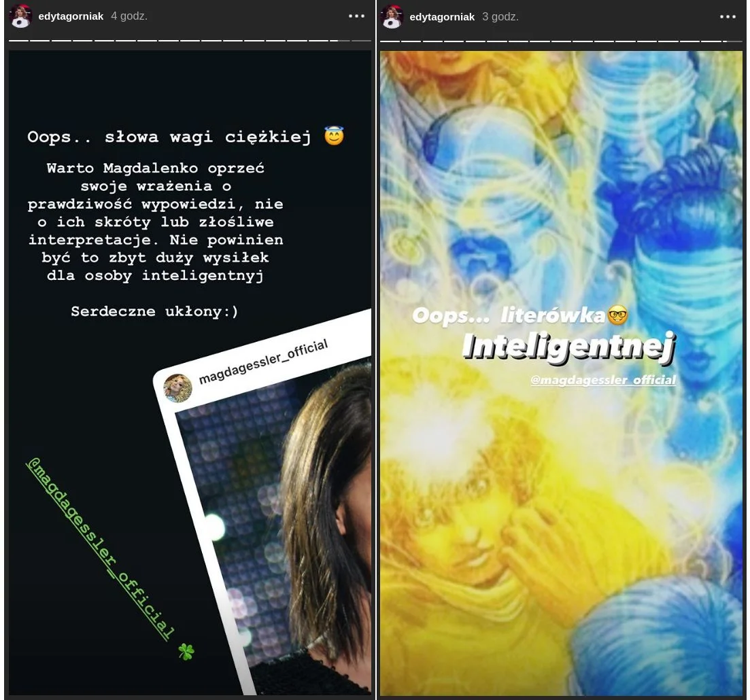Click the '3 godz.' timestamp
Image resolution: width=750 pixels, height=700 pixels.
click(x=500, y=17)
